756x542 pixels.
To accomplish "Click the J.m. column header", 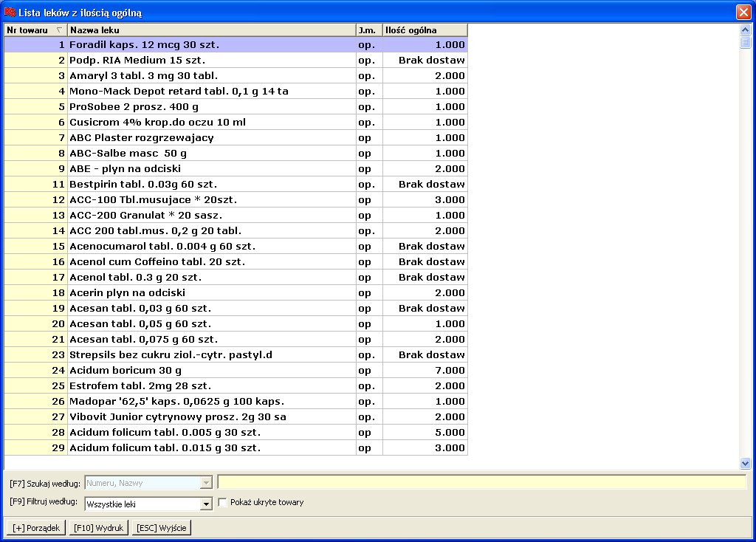I will [368, 30].
